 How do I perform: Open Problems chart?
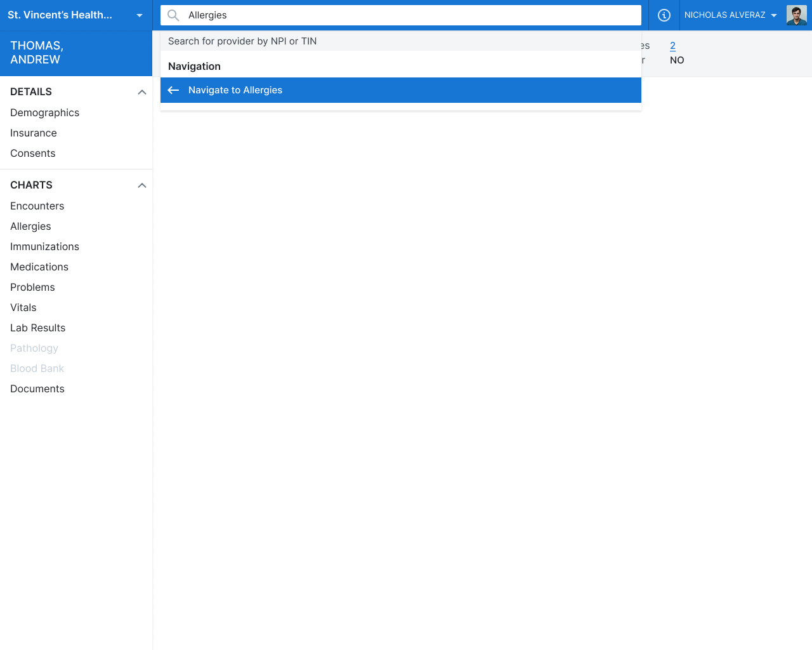pos(32,287)
